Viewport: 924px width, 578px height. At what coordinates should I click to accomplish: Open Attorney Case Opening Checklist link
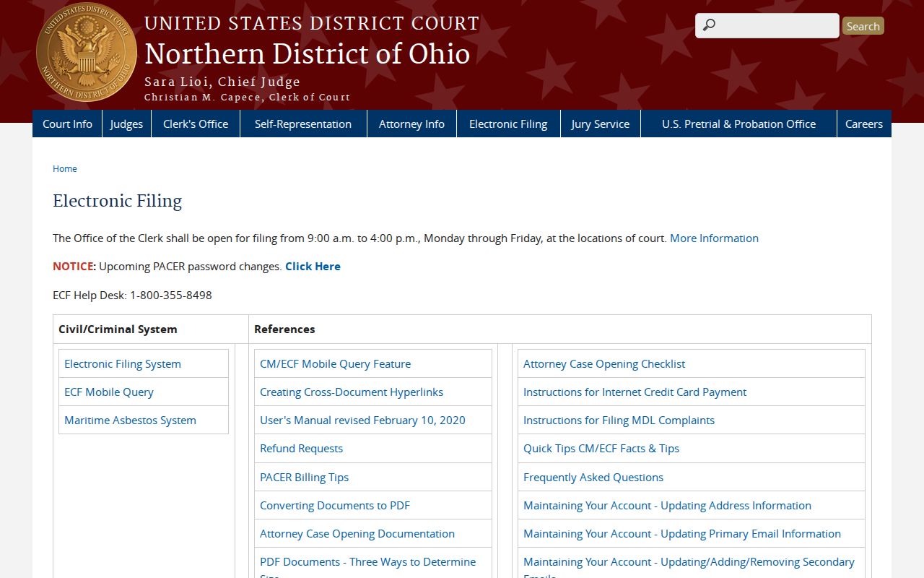coord(604,363)
